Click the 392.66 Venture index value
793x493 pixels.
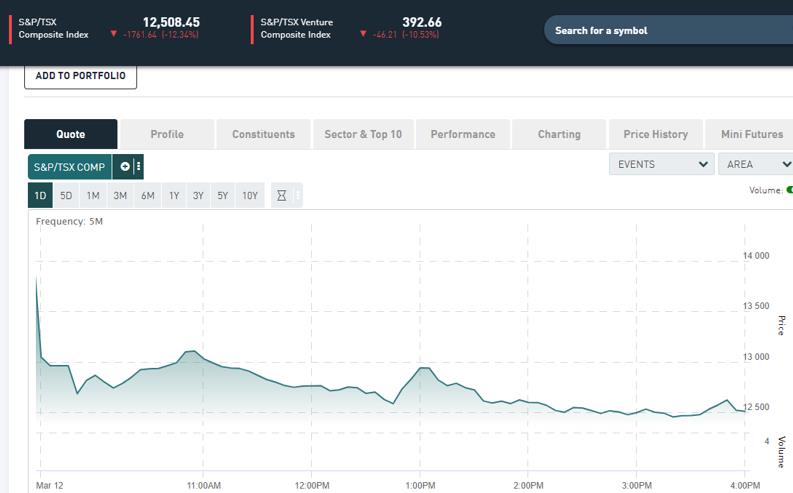tap(422, 22)
